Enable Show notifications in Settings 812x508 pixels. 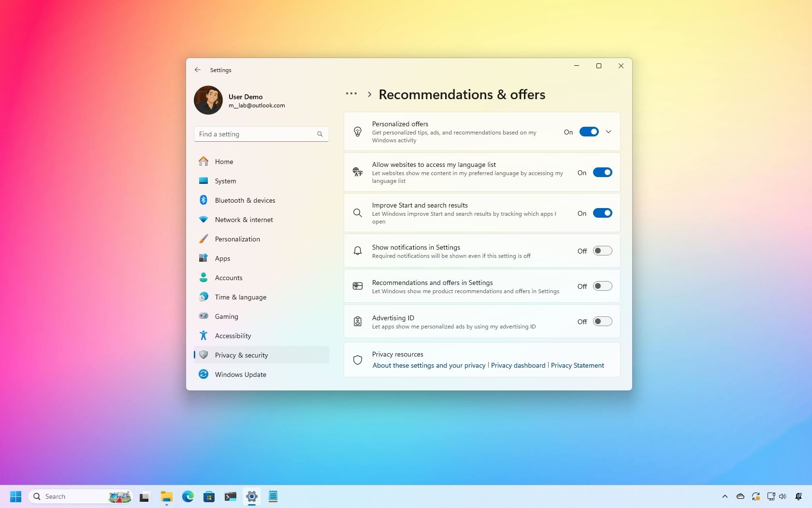(602, 251)
